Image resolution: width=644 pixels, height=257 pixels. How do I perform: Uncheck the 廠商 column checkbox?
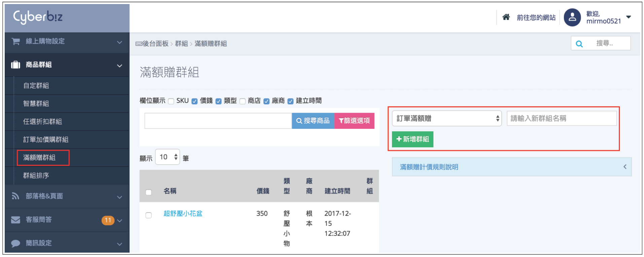click(266, 101)
